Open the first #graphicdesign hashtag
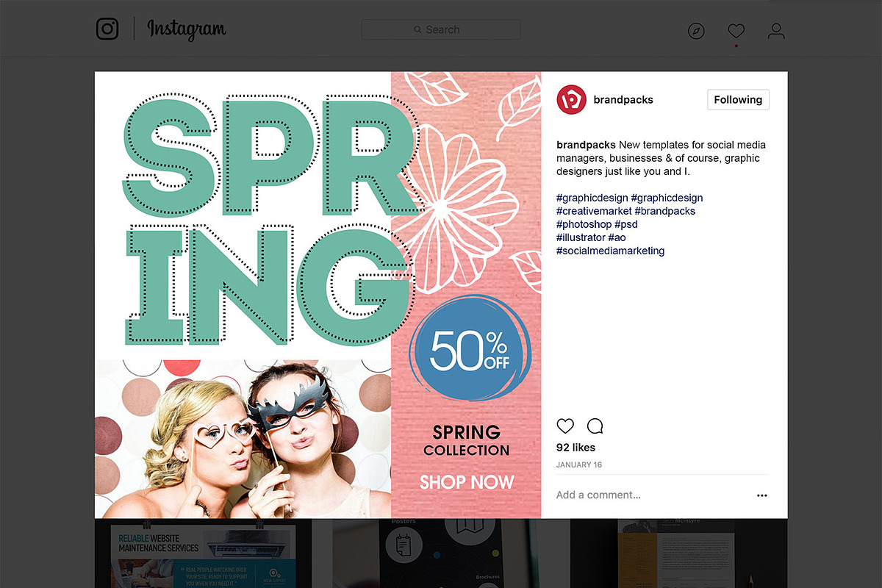The height and width of the screenshot is (588, 882). click(592, 198)
